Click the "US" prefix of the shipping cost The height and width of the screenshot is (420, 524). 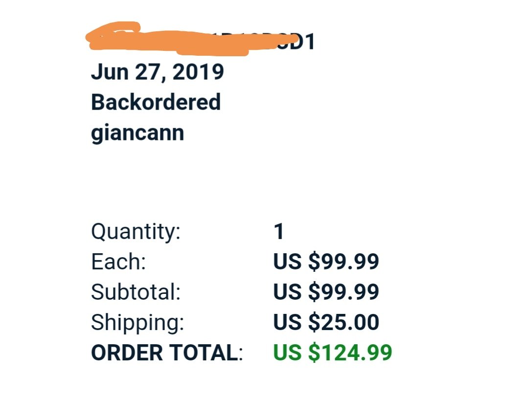tap(287, 323)
